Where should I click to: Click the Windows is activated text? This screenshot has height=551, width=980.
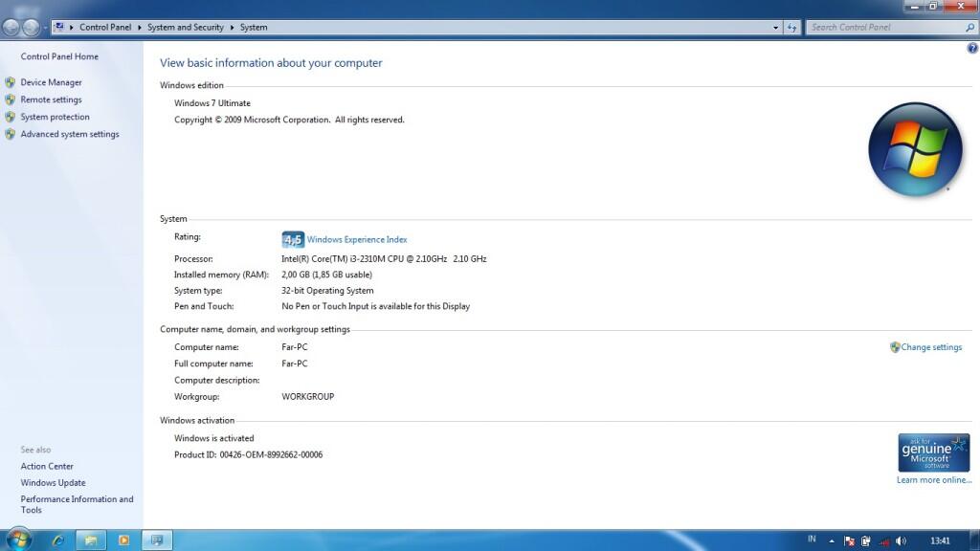point(213,438)
